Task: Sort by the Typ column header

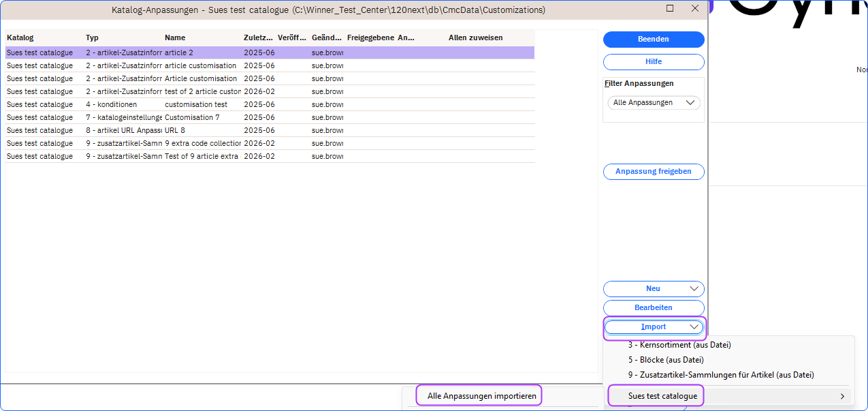Action: click(93, 38)
